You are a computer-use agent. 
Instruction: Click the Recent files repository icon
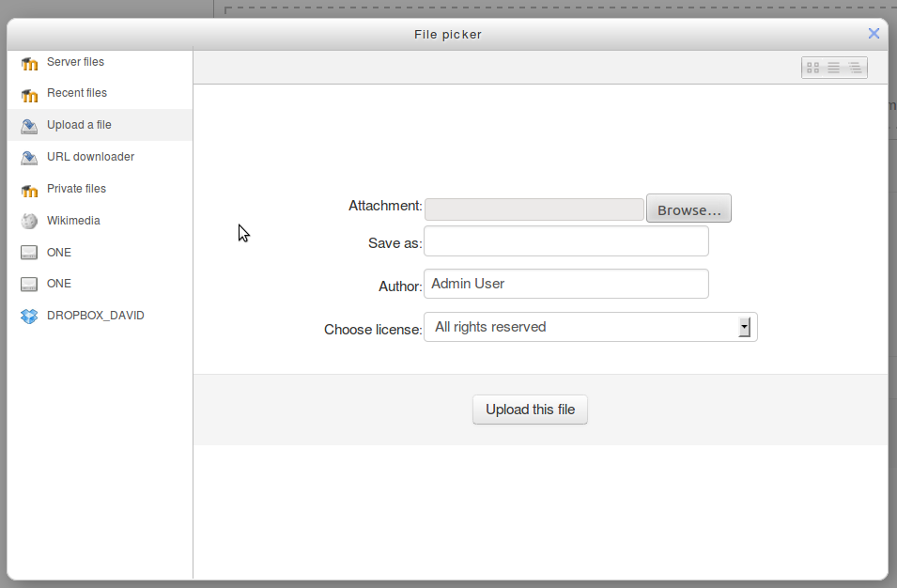click(29, 95)
